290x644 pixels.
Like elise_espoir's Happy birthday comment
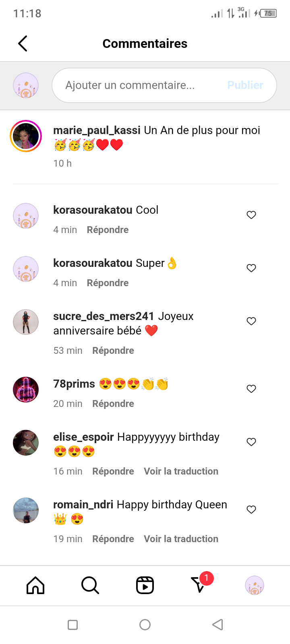tap(251, 442)
